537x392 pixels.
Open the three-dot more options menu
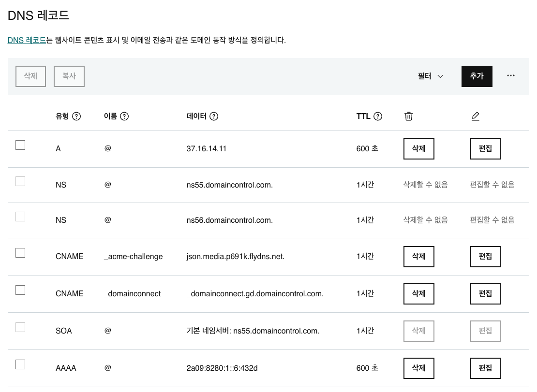(x=511, y=76)
